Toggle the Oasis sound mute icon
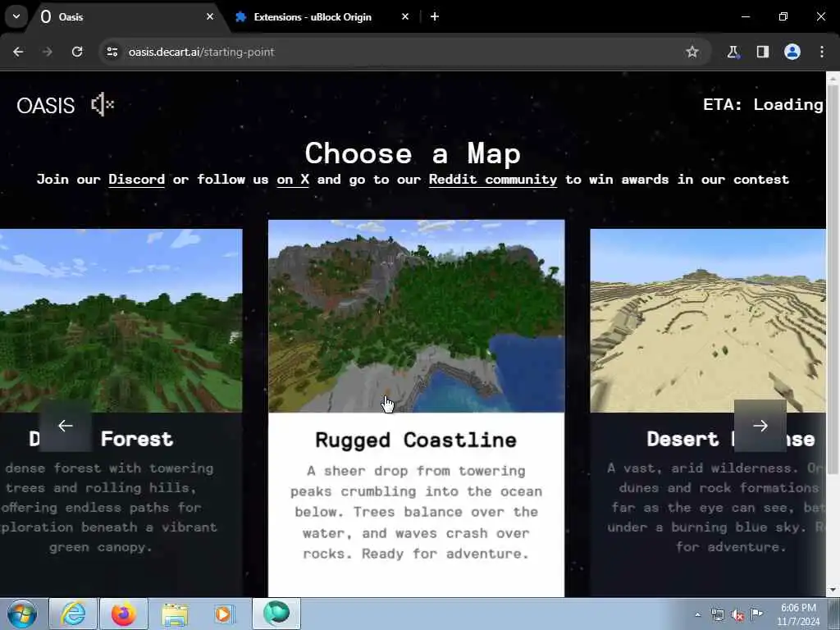This screenshot has width=840, height=630. pyautogui.click(x=103, y=104)
